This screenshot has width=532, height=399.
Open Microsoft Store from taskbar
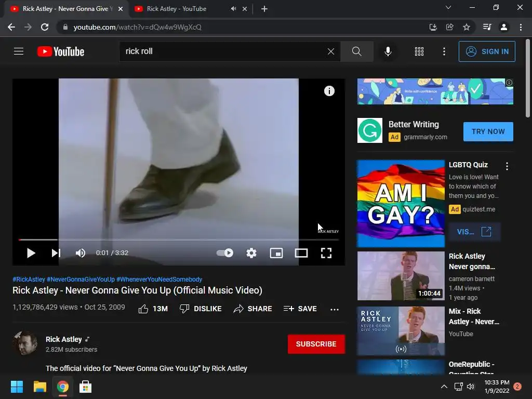[85, 387]
